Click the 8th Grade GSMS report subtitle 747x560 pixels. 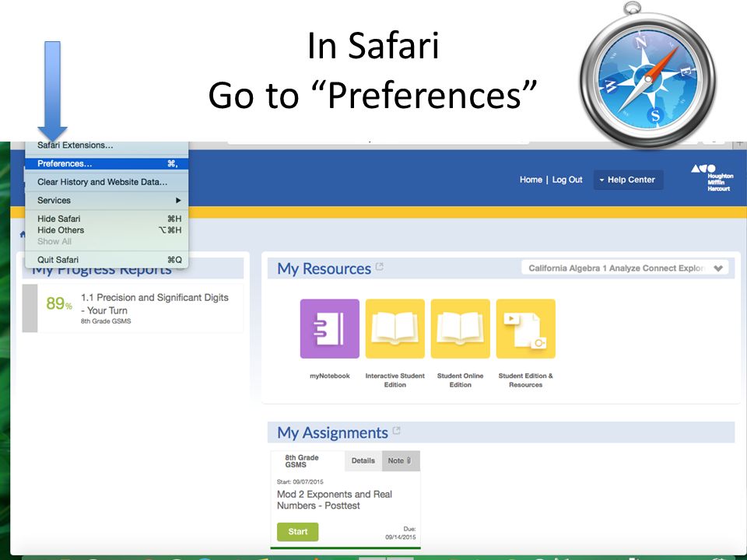[x=106, y=321]
